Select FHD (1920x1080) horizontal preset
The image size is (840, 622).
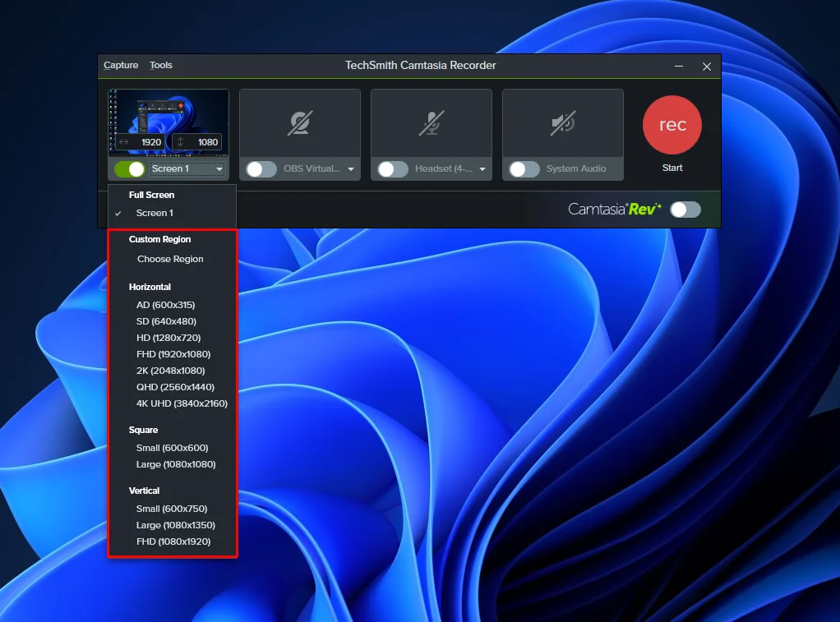coord(172,354)
